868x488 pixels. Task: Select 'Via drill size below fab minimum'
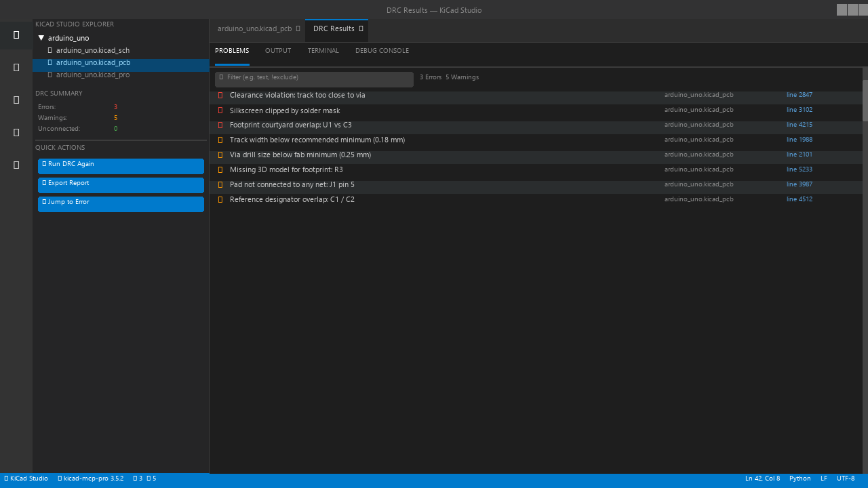(300, 155)
